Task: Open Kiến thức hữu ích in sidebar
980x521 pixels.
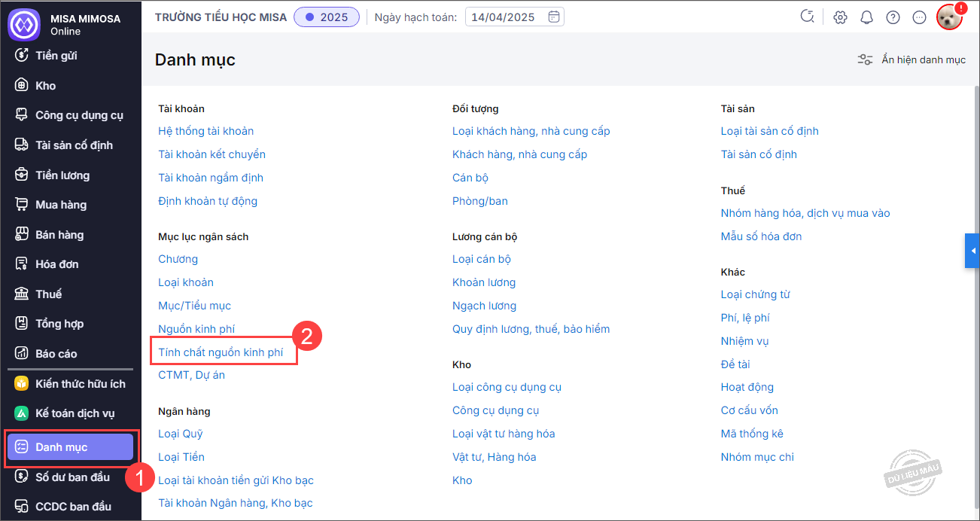Action: (80, 384)
